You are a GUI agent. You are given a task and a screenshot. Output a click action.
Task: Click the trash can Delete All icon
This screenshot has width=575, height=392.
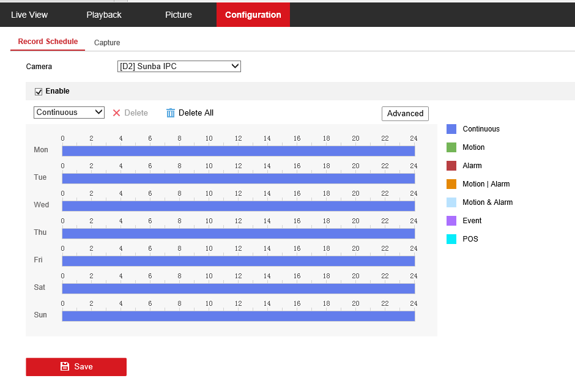[x=171, y=113]
